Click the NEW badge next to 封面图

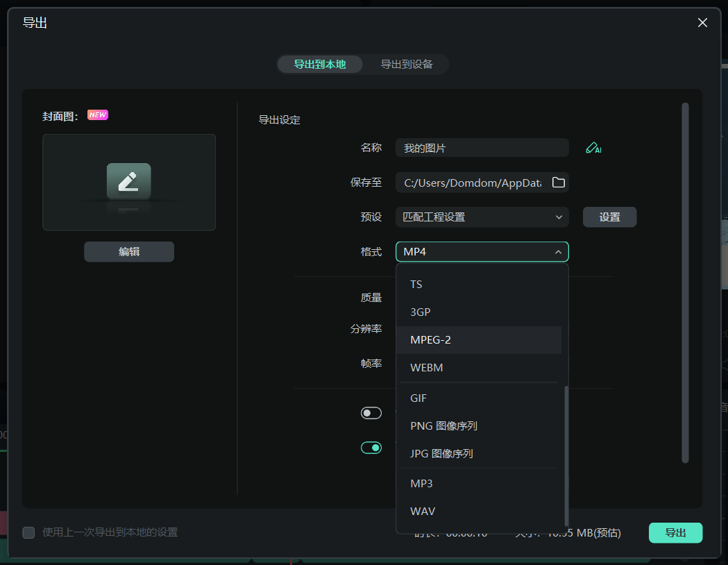click(97, 115)
